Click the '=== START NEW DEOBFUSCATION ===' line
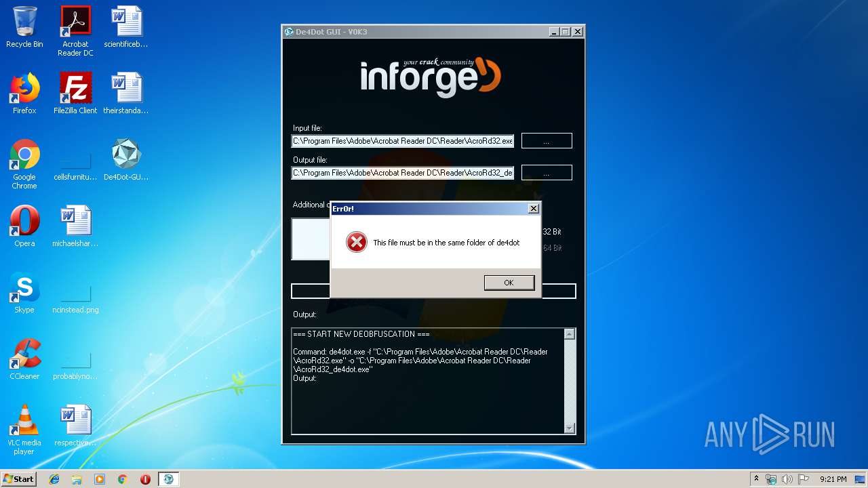 tap(361, 334)
